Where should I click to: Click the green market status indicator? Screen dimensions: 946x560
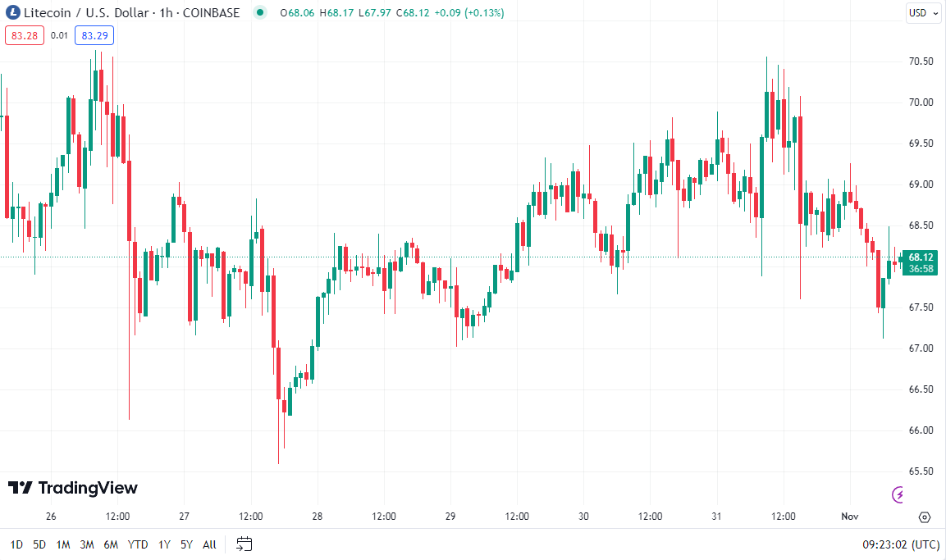tap(261, 12)
